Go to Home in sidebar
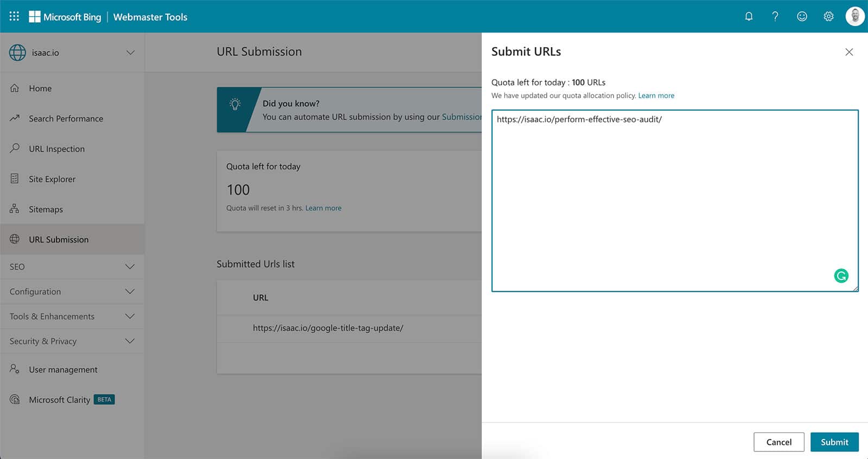This screenshot has height=459, width=868. (x=72, y=88)
